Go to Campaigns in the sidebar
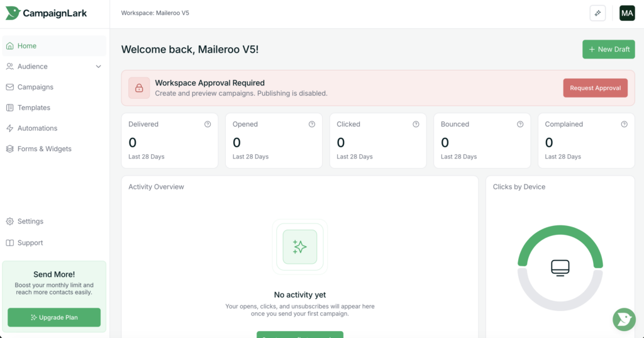This screenshot has height=338, width=644. point(35,87)
